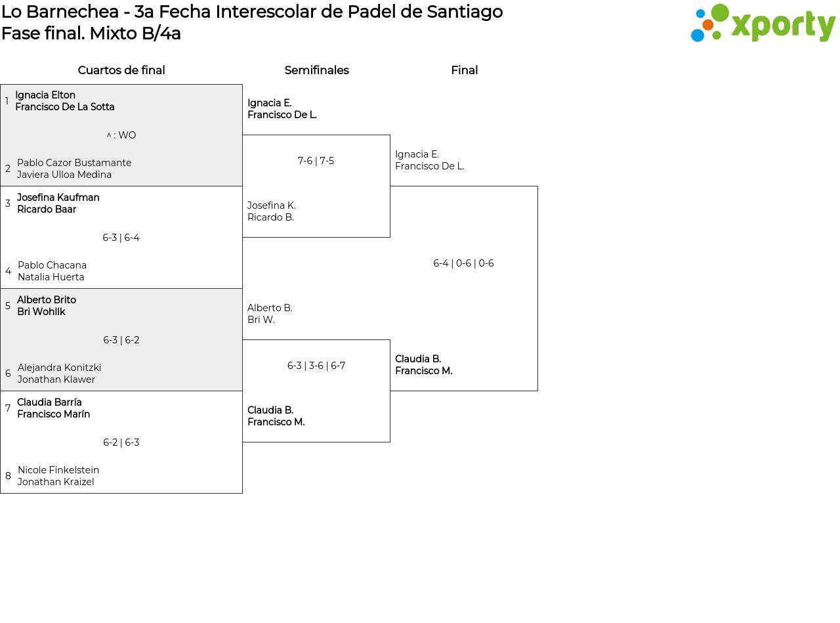
Task: Click the 6-3 | 3-6 | 6-7 semifinal score
Action: pyautogui.click(x=316, y=366)
